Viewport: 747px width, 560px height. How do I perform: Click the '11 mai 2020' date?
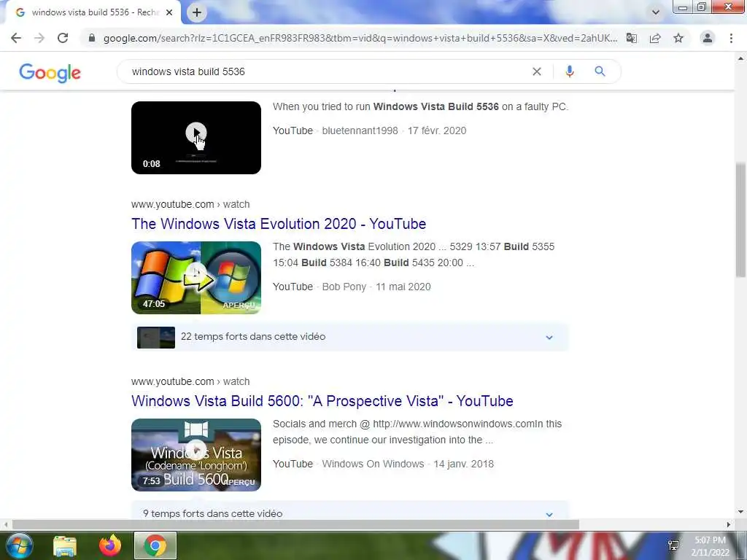point(403,287)
